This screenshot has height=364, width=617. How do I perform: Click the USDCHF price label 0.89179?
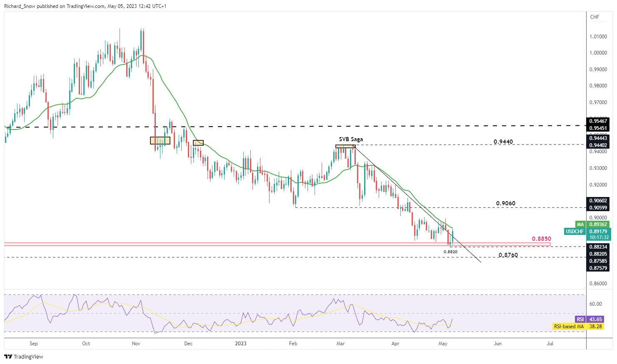coord(599,232)
